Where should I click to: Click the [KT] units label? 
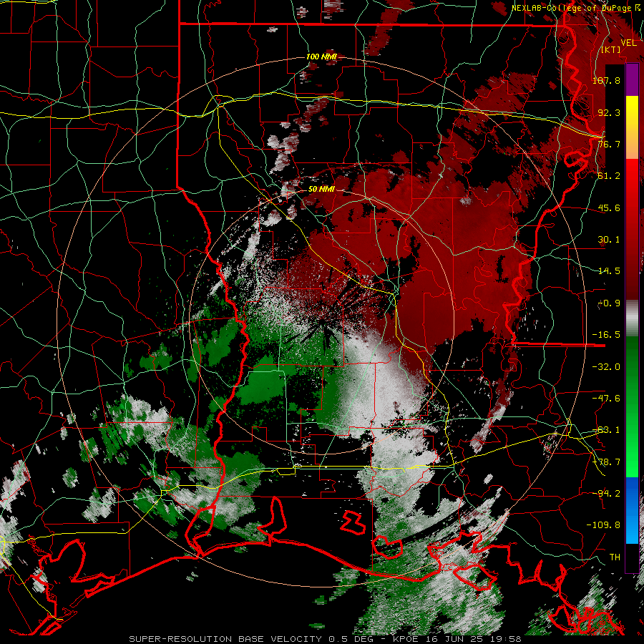coord(611,49)
